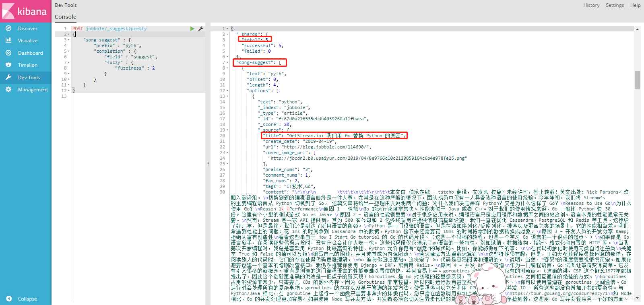The image size is (644, 305).
Task: Fold response line 7 song-suggest array
Action: [x=228, y=62]
